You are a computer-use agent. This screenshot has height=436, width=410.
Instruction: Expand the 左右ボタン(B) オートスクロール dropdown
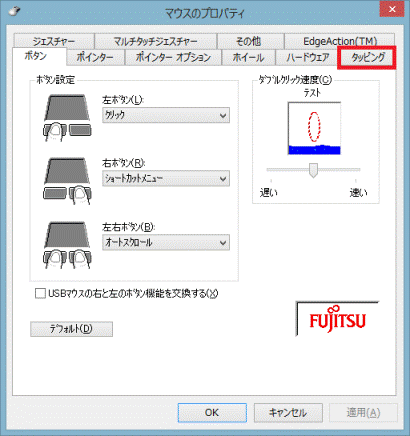pyautogui.click(x=166, y=242)
